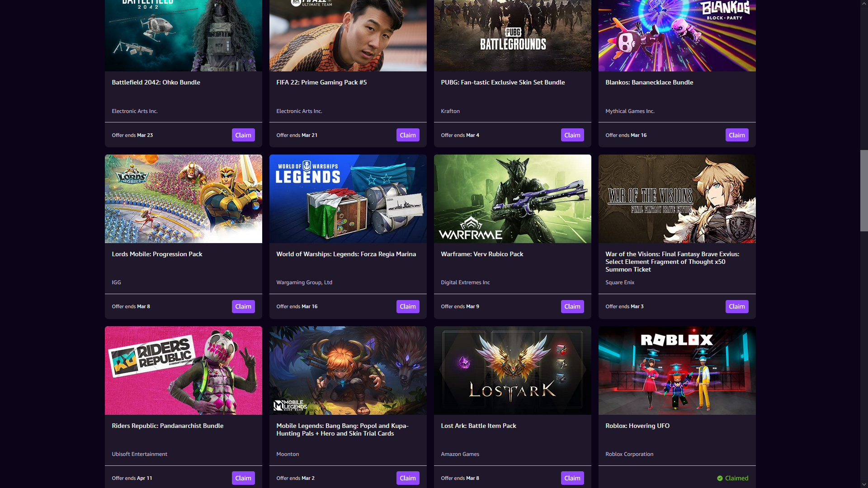Claim the Blankos: Bananecklace Bundle offer
This screenshot has width=868, height=488.
coord(737,135)
